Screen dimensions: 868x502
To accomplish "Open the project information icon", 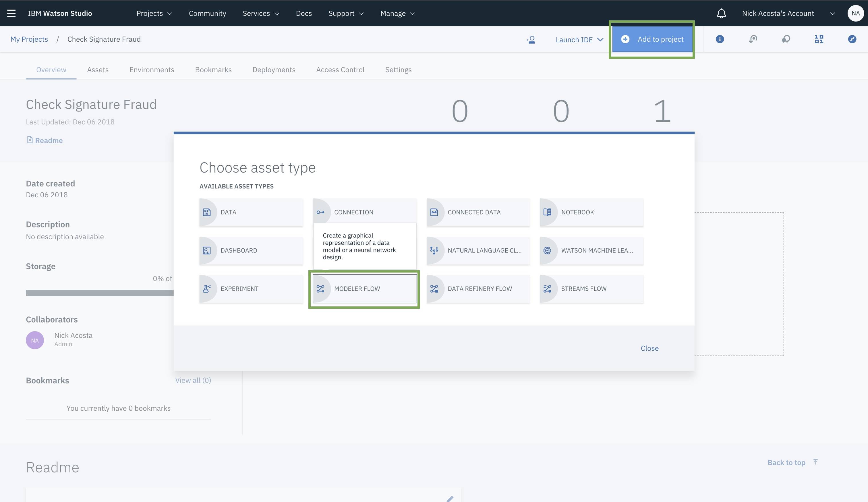I will [720, 39].
